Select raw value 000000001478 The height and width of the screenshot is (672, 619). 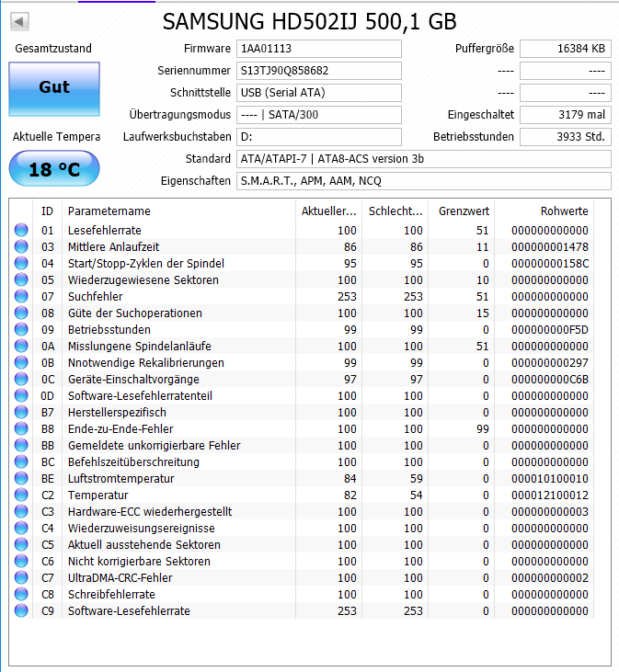coord(550,247)
